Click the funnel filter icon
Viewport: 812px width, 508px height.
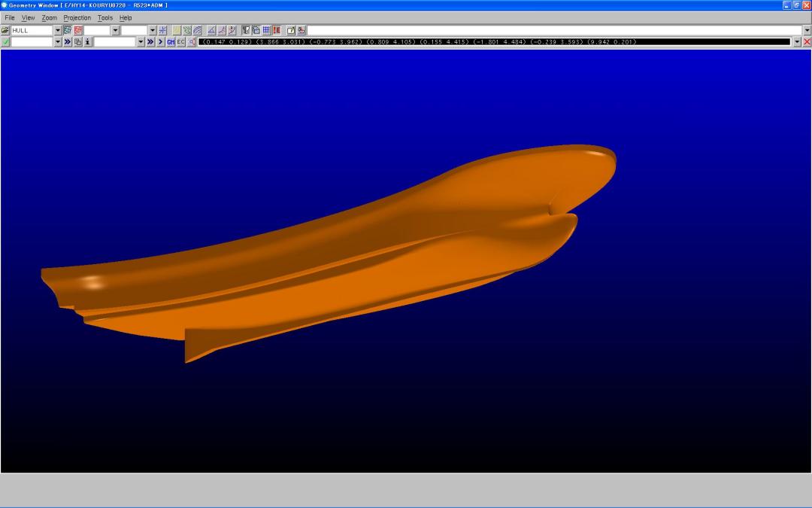tap(246, 30)
